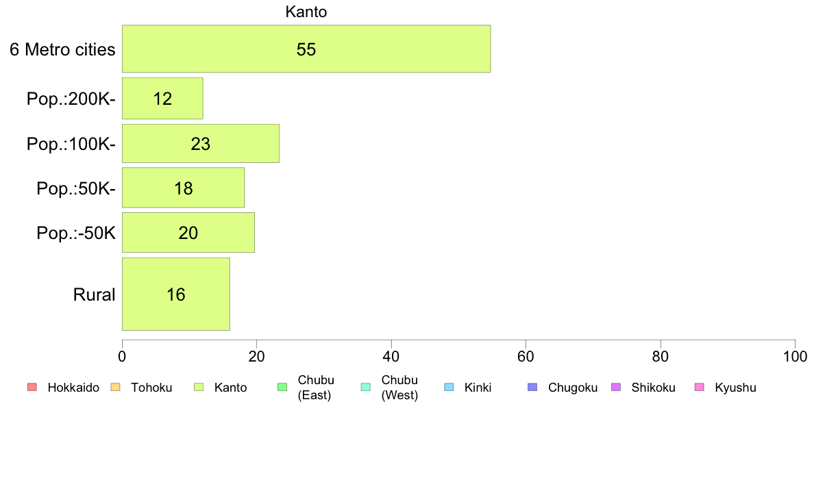Click the Chubu (West) teal legend swatch
814x504 pixels.
(x=365, y=387)
